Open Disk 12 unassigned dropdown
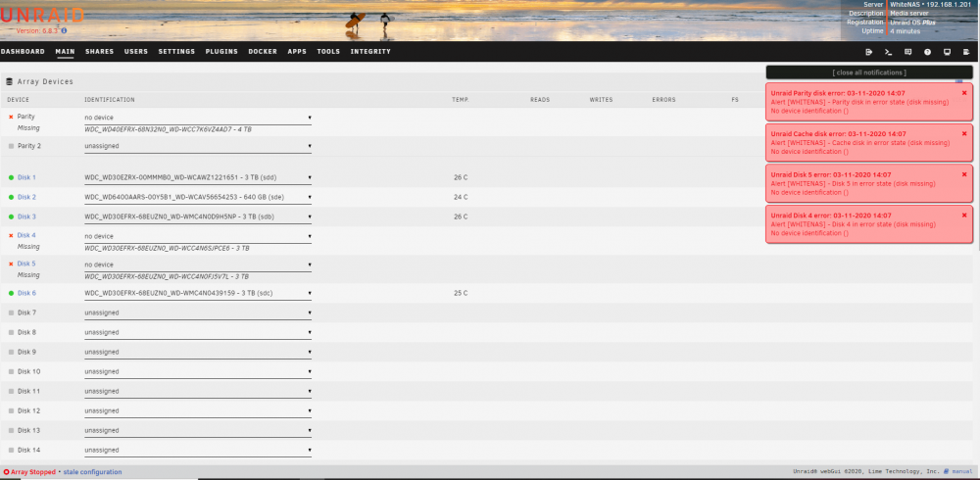Screen dimensions: 980x480 tap(198, 410)
